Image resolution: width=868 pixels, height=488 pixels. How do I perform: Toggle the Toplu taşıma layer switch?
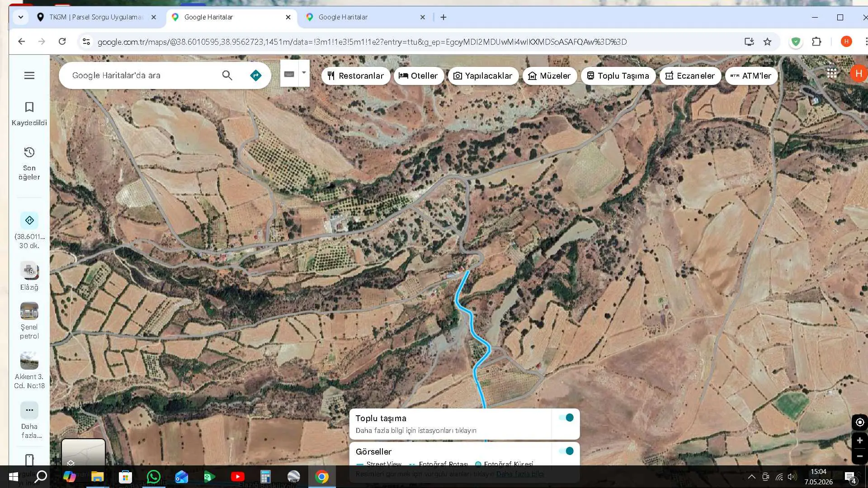566,418
